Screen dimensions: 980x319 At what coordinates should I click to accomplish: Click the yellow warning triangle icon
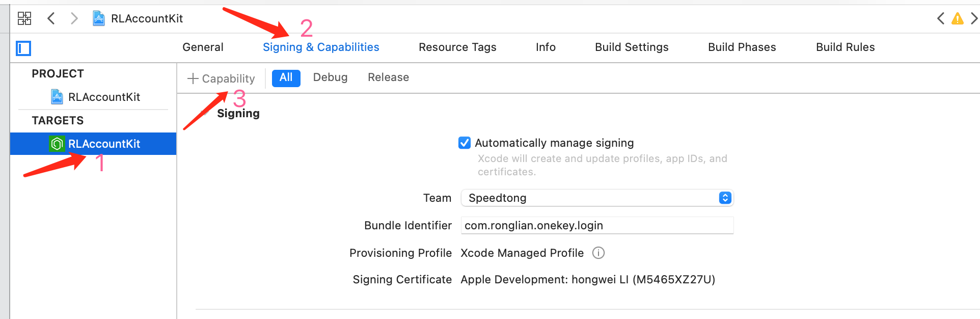click(958, 19)
